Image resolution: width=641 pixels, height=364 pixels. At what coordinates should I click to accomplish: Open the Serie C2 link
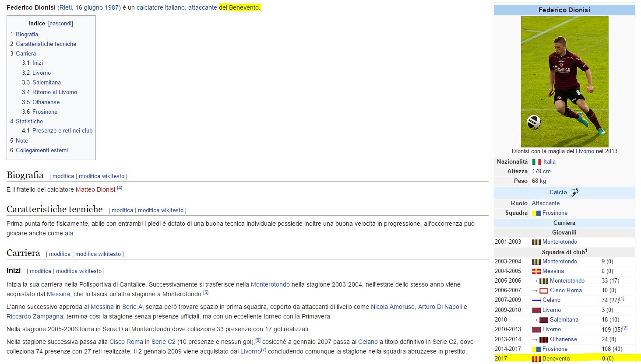163,342
